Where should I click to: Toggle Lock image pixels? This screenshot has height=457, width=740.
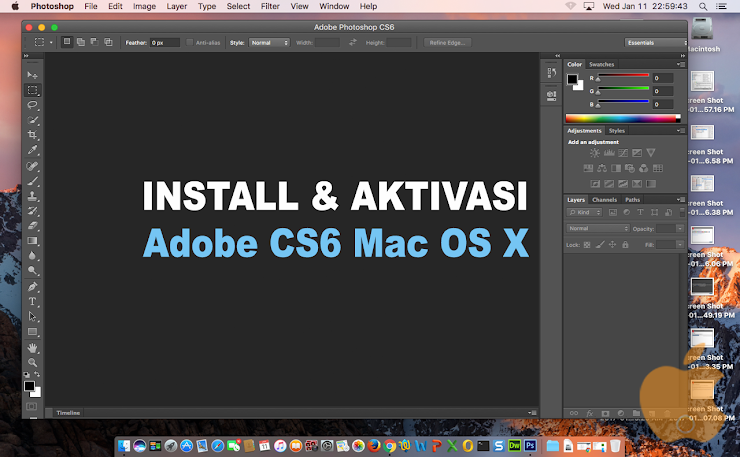[600, 245]
